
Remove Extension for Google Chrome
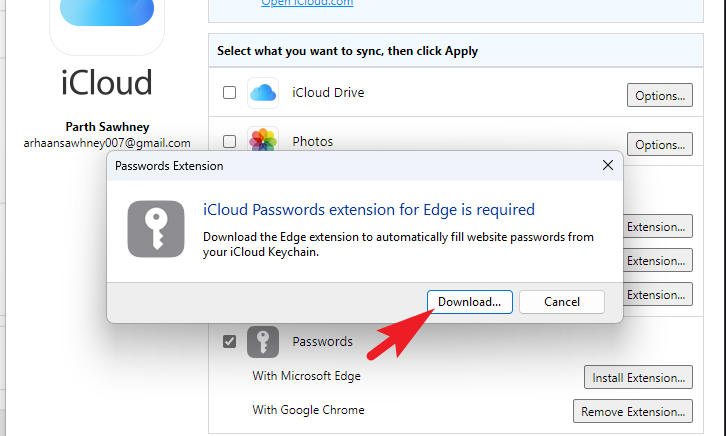click(632, 410)
